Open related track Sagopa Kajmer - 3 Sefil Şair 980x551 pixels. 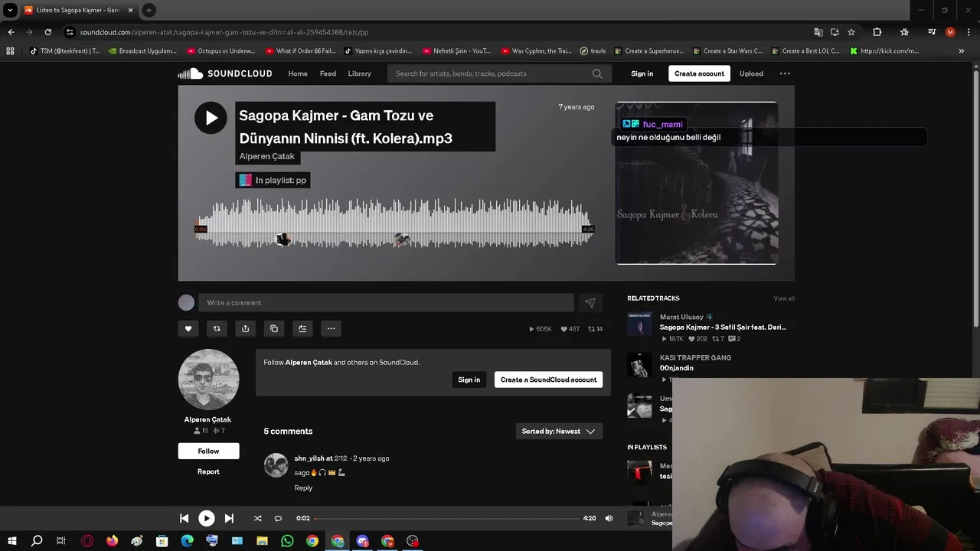(x=723, y=327)
